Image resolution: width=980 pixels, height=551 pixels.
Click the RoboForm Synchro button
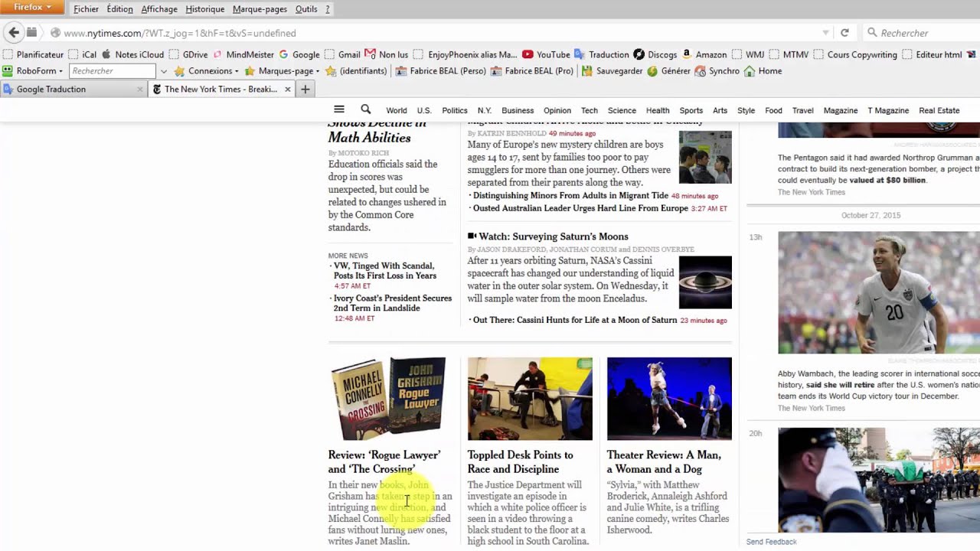[717, 70]
